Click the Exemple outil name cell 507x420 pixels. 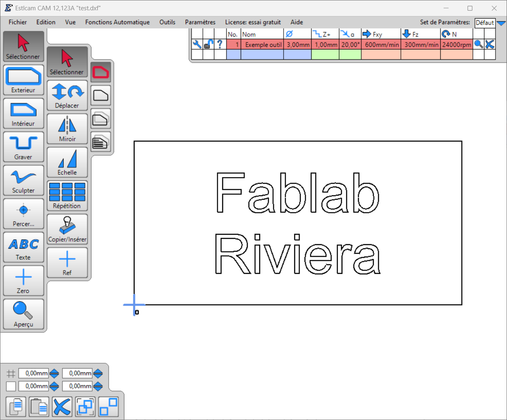pos(262,44)
